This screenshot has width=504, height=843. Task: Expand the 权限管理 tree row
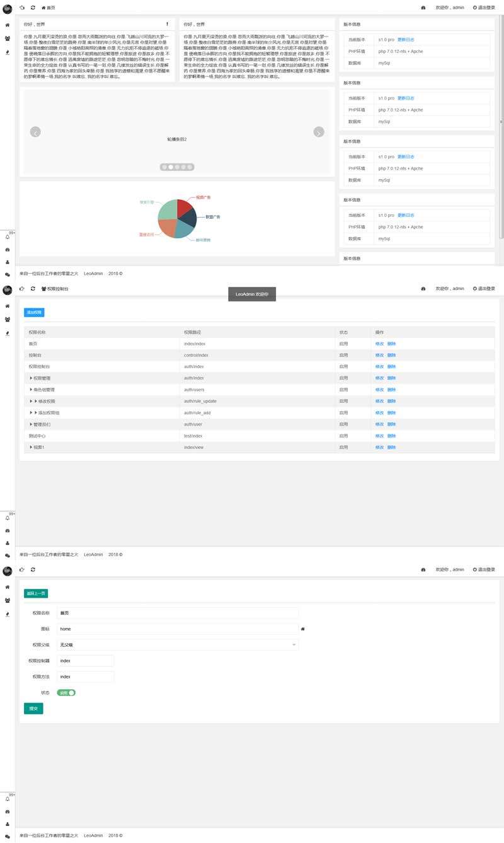point(31,378)
